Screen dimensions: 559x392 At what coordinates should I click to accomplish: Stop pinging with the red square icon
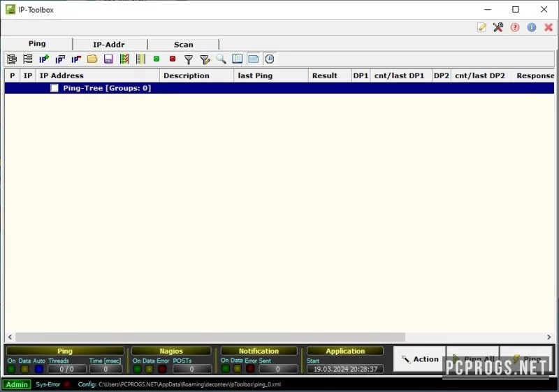pyautogui.click(x=173, y=59)
